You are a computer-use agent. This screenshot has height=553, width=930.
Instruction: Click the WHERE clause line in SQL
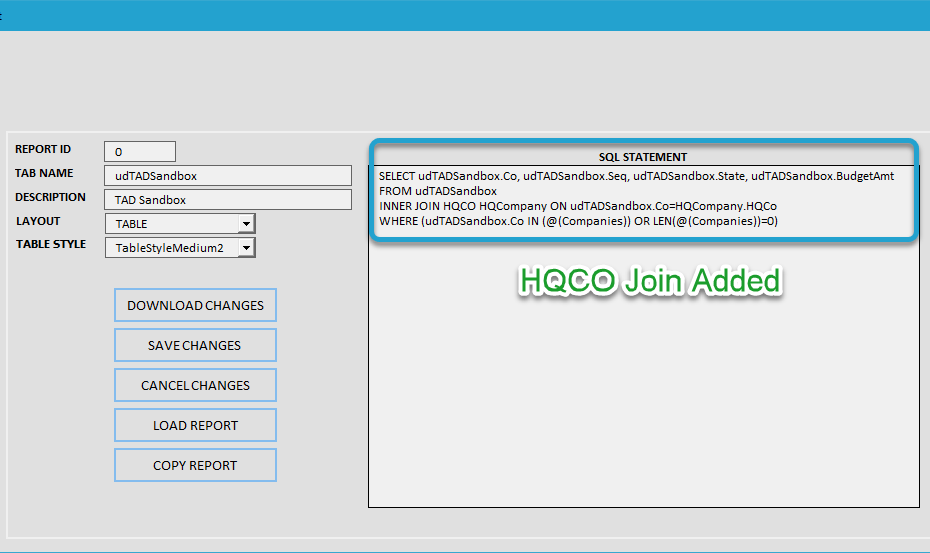pos(578,221)
